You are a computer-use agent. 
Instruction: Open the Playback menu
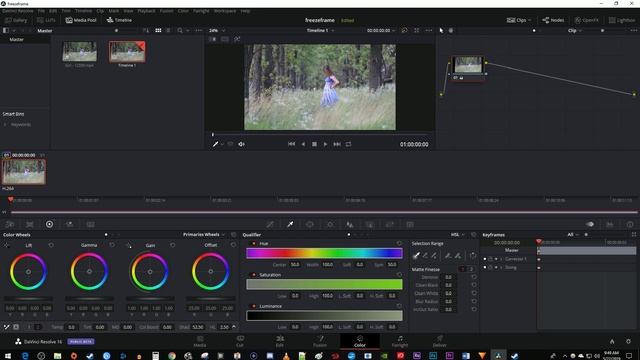(x=146, y=11)
